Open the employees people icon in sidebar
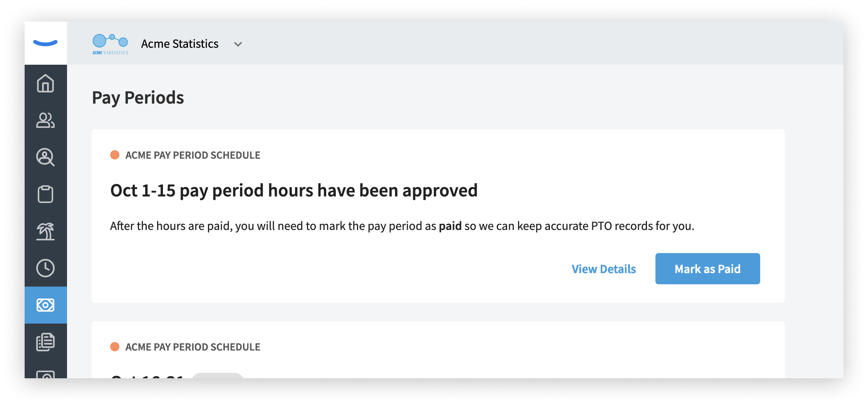Viewport: 868px width, 406px height. (45, 120)
